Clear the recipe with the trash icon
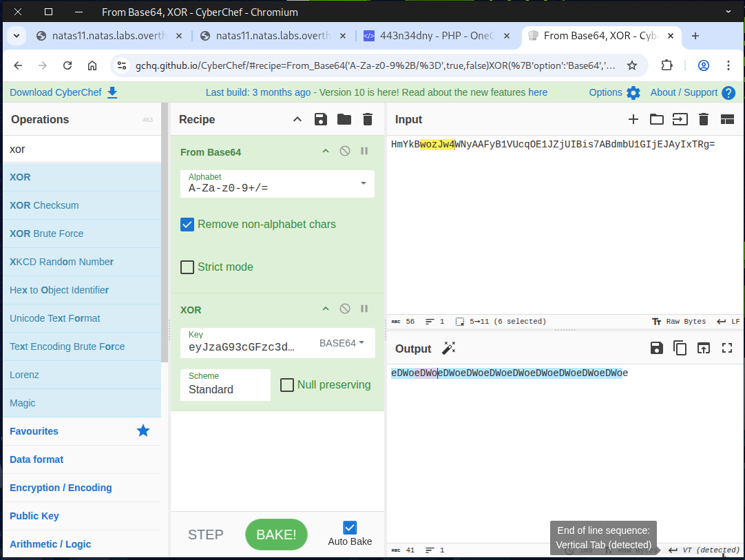 coord(368,119)
